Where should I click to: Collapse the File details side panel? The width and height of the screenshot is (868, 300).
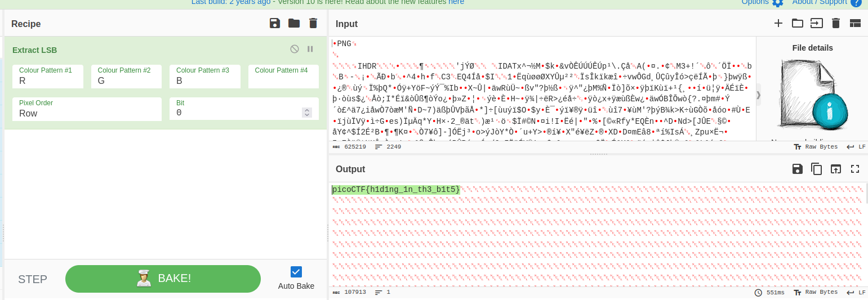coord(758,95)
